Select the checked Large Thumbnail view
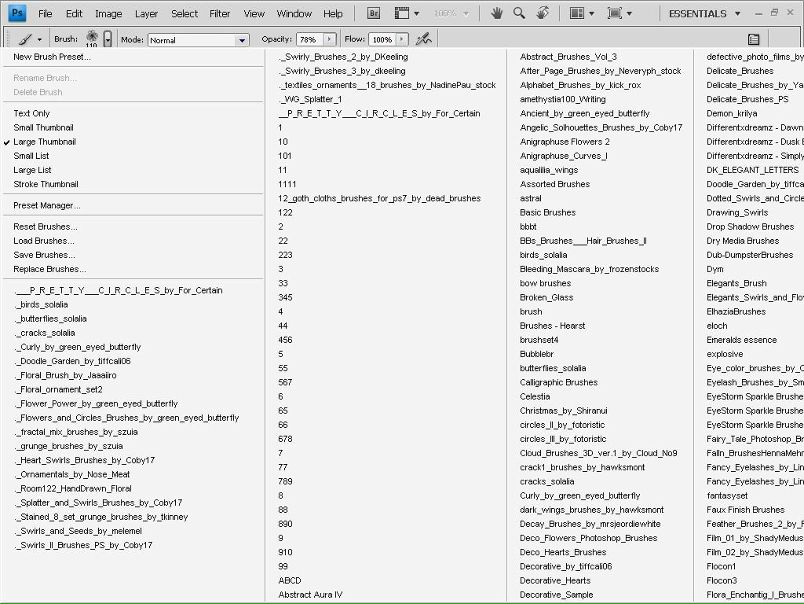This screenshot has height=604, width=804. 44,142
